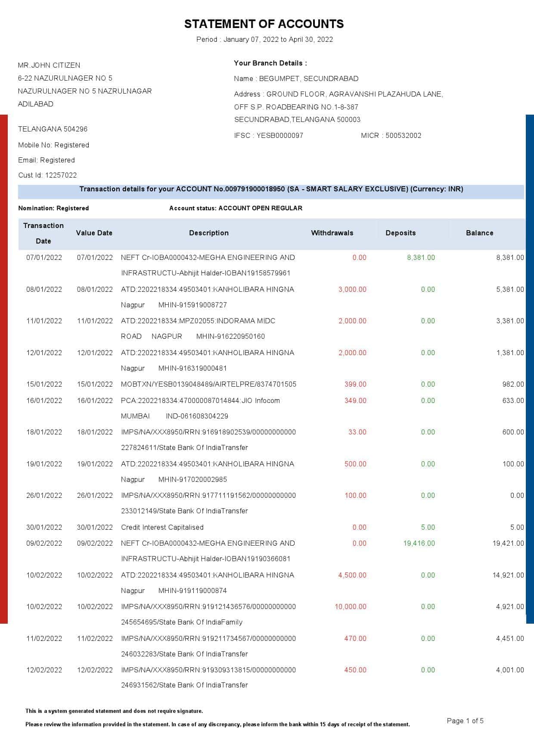Click branch name BEGUMPET, SECUNDRABAD

click(x=309, y=78)
